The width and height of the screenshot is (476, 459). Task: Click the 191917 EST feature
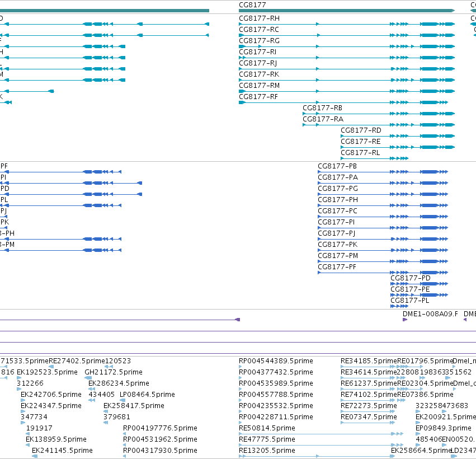pos(39,428)
